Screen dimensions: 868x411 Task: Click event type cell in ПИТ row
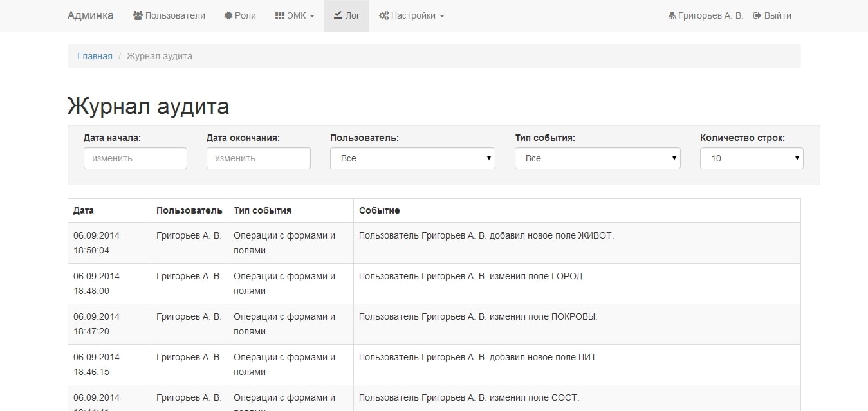pos(291,365)
